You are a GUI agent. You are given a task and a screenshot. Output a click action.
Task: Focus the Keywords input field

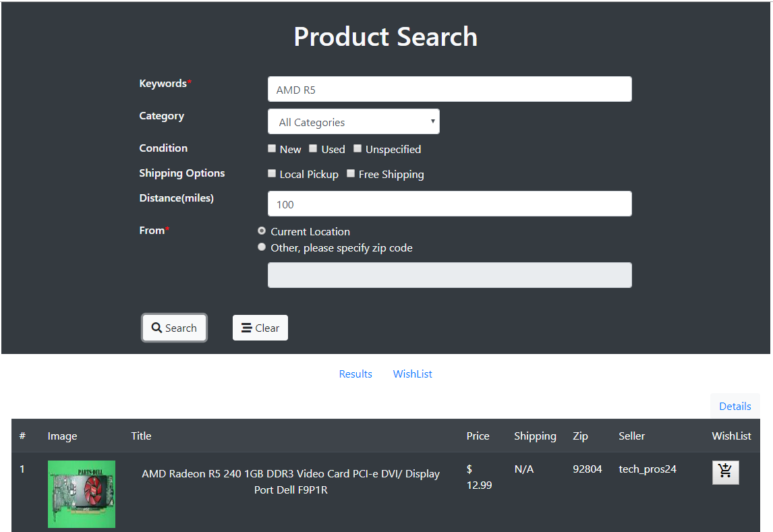click(450, 89)
